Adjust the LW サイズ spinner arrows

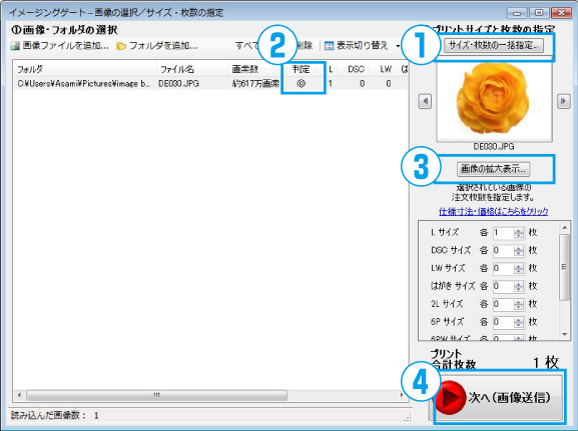pyautogui.click(x=519, y=268)
